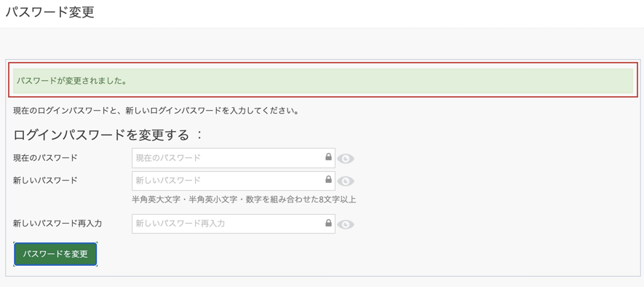
Task: Select the 新しいパスワード再入力 input field
Action: click(234, 224)
